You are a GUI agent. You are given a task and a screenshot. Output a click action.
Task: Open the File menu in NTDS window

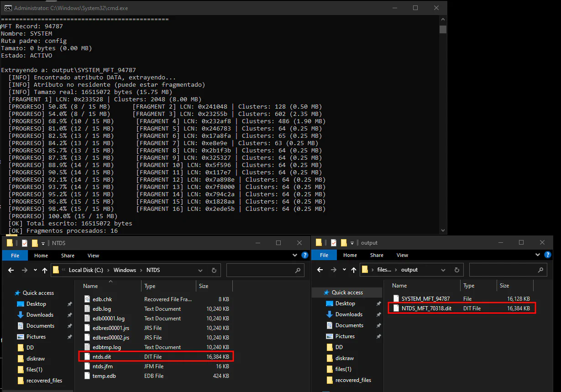[15, 256]
